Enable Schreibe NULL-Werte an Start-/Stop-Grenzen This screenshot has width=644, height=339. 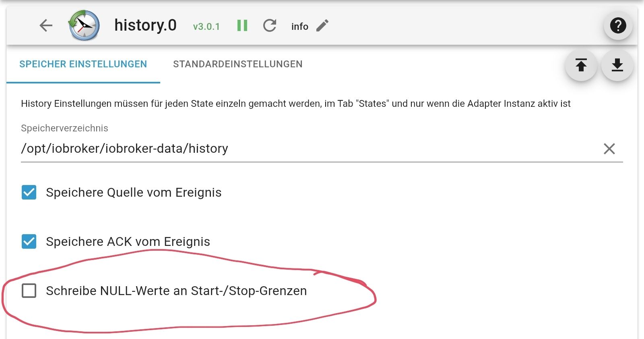pos(29,291)
